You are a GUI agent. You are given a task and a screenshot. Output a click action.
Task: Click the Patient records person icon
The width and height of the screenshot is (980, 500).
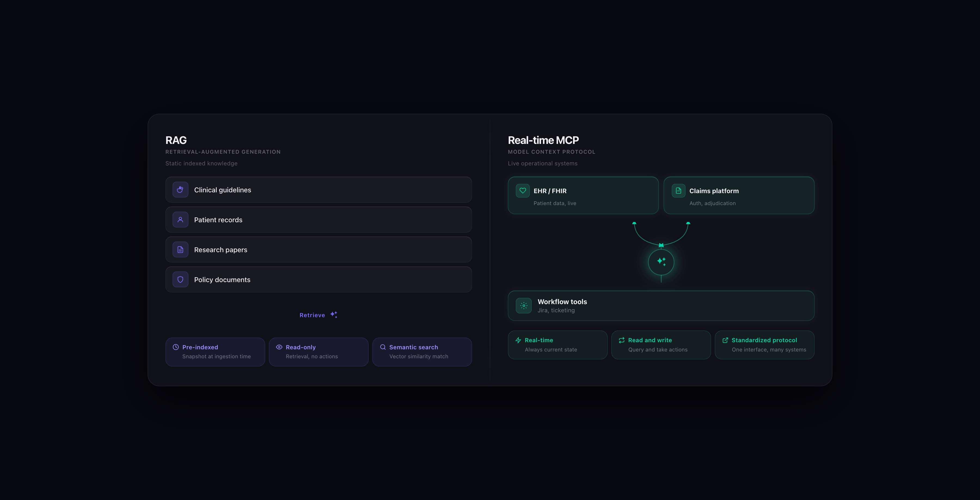pyautogui.click(x=180, y=220)
